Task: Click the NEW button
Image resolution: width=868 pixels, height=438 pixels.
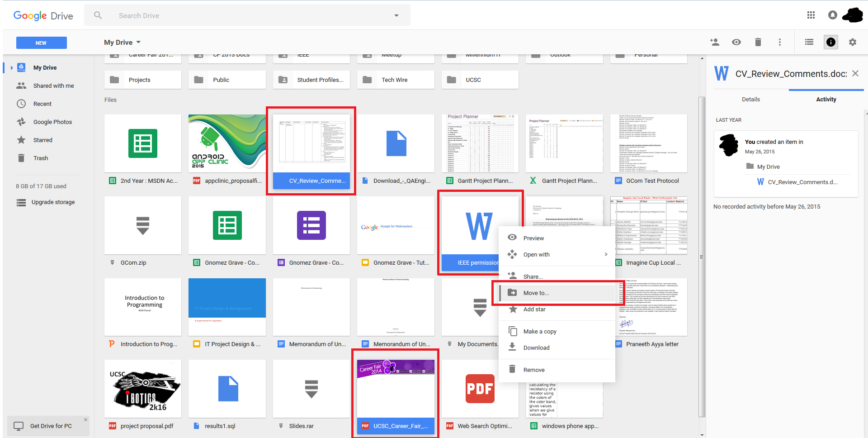Action: coord(42,43)
